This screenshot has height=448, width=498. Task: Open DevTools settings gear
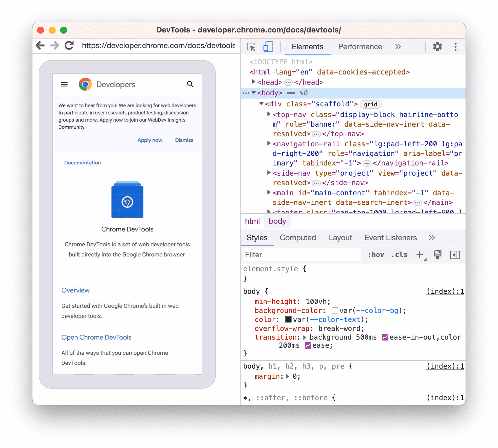pos(437,47)
